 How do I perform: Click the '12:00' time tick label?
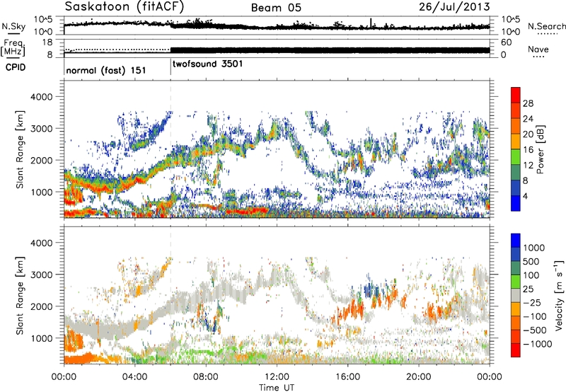277,377
